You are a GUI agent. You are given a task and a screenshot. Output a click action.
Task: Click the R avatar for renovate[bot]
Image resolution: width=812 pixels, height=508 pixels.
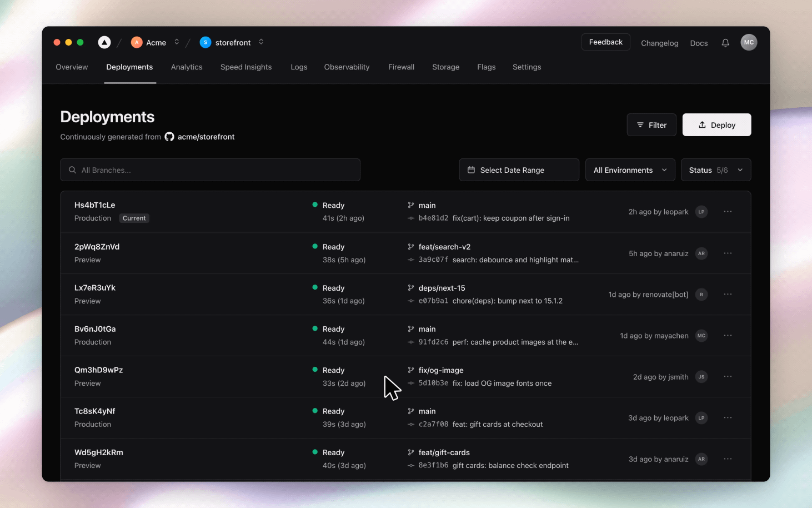(701, 295)
